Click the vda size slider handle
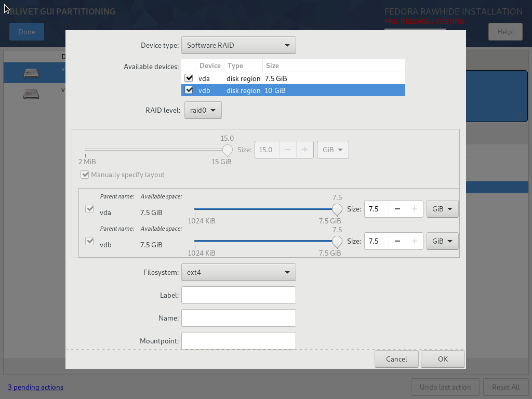532x399 pixels. click(x=337, y=209)
